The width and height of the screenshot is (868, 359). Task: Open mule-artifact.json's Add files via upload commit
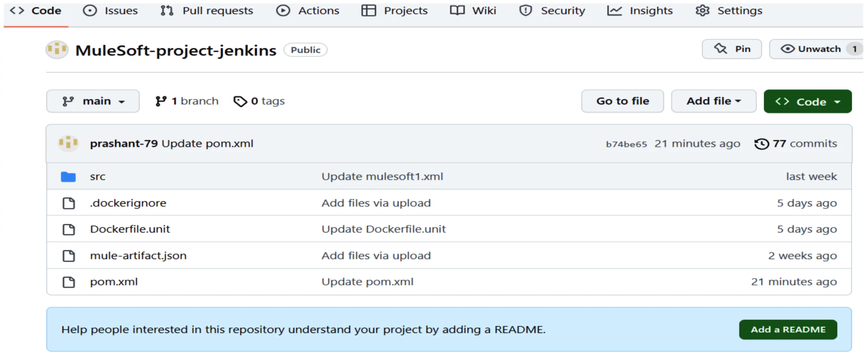[x=376, y=256]
